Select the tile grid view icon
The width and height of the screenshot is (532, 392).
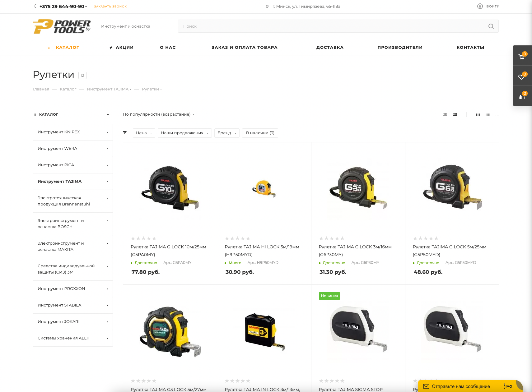pos(478,114)
